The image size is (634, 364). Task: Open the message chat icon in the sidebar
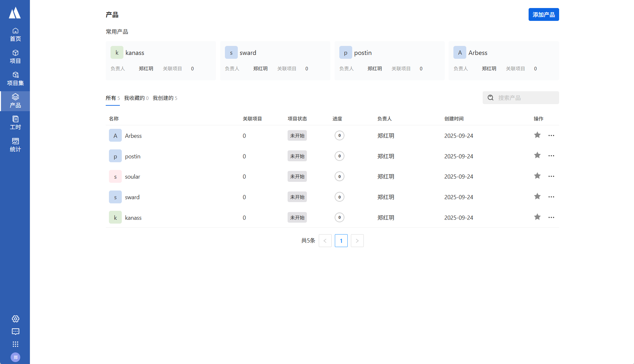15,332
